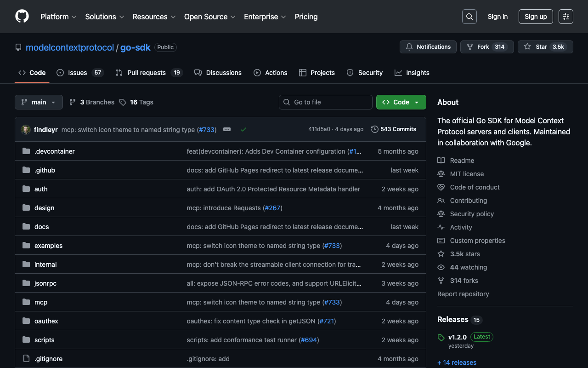Click the appearance settings icon in header
Image resolution: width=588 pixels, height=368 pixels.
565,17
